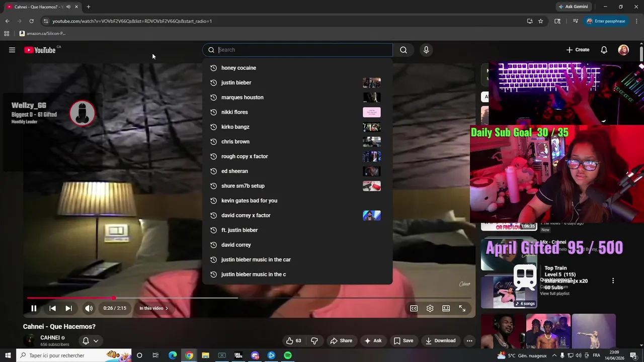
Task: Select 'justin bieber music in the car' suggestion
Action: coord(297,259)
